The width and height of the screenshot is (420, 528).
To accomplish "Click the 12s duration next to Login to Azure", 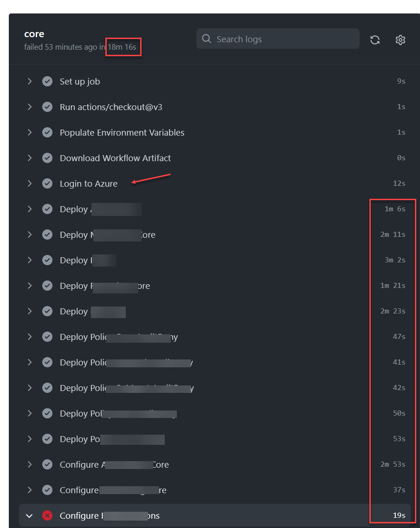I will click(x=399, y=183).
